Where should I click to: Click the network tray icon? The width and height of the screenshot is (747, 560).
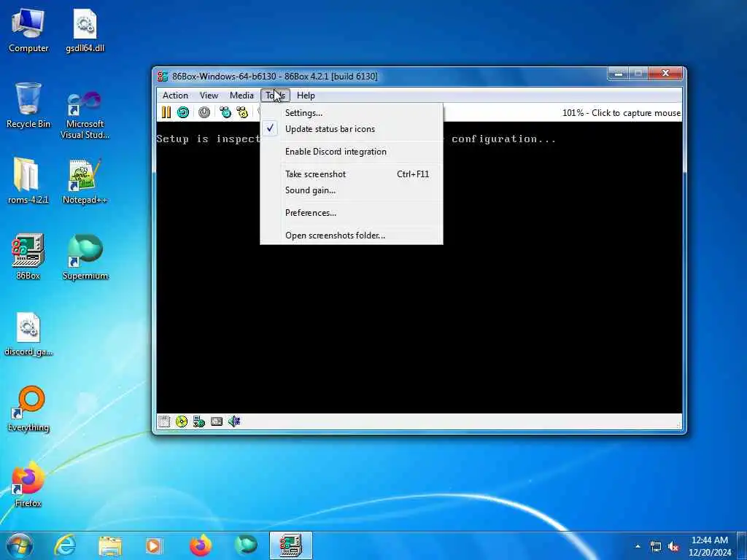(656, 547)
